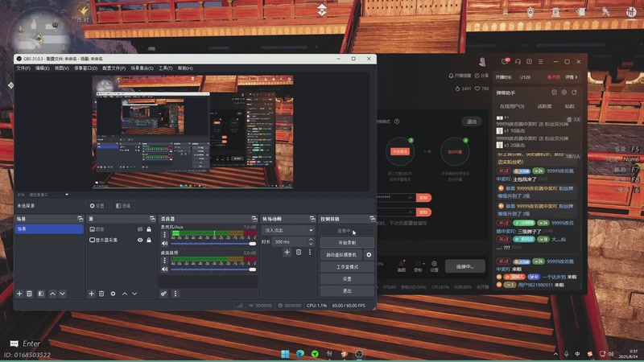Add a new source with the plus icon
The image size is (644, 362).
[92, 294]
